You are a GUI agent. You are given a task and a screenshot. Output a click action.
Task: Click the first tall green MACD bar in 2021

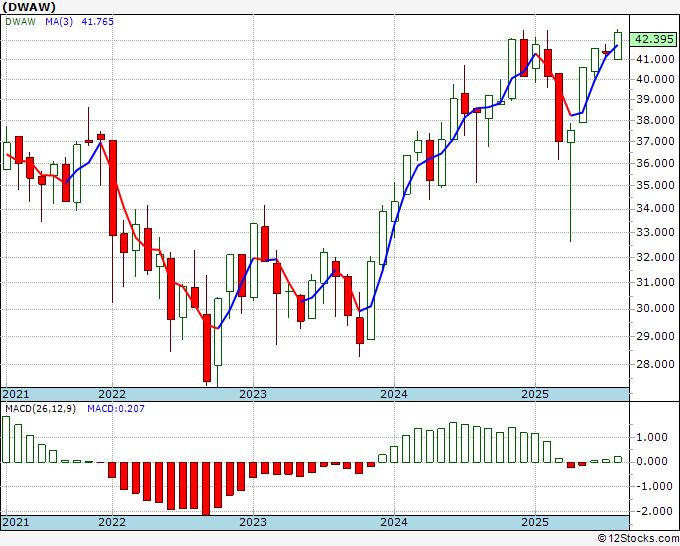6,439
